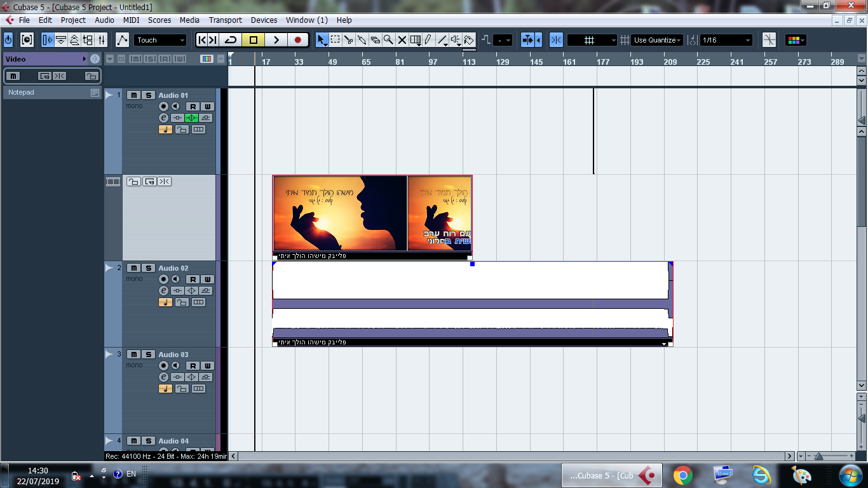Expand the Audio 02 track triangle

[x=109, y=268]
